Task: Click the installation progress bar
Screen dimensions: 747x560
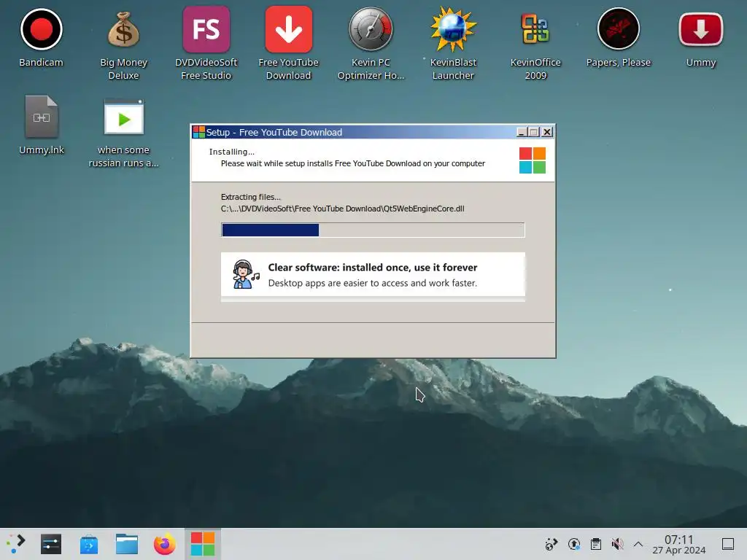Action: pos(373,230)
